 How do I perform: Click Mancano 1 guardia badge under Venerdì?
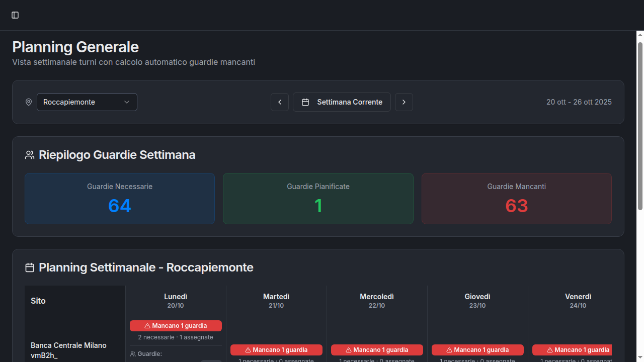[x=572, y=350]
